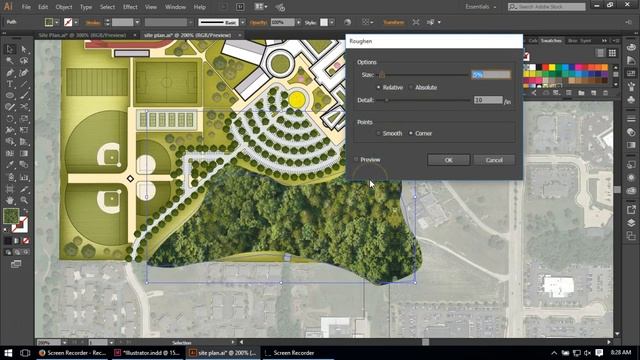Click Cancel in the Roughen dialog
This screenshot has height=360, width=640.
494,160
